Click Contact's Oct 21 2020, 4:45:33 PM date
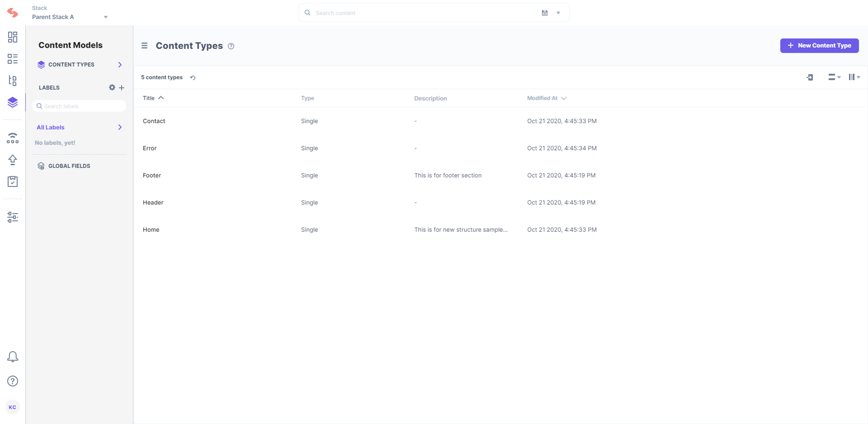Image resolution: width=868 pixels, height=424 pixels. point(562,121)
